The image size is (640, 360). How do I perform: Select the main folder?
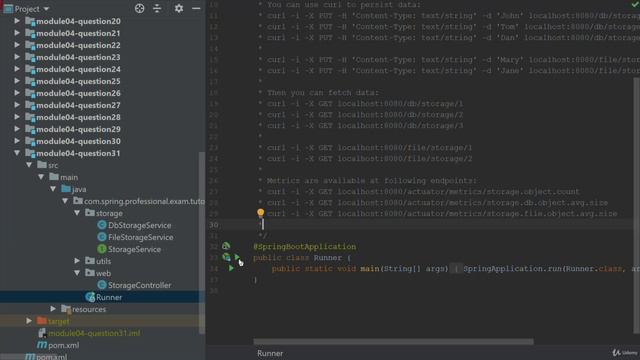[69, 177]
